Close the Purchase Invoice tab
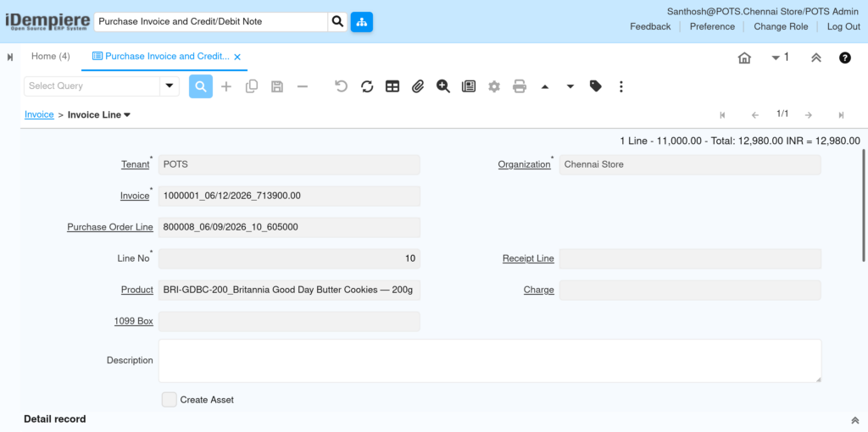 click(237, 57)
